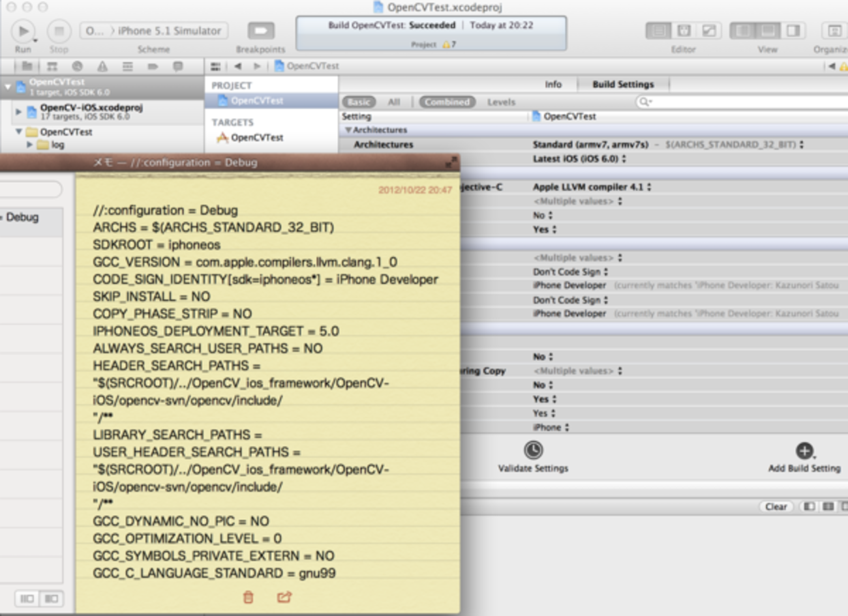Focus the build settings search field
This screenshot has height=616, width=848.
point(742,102)
